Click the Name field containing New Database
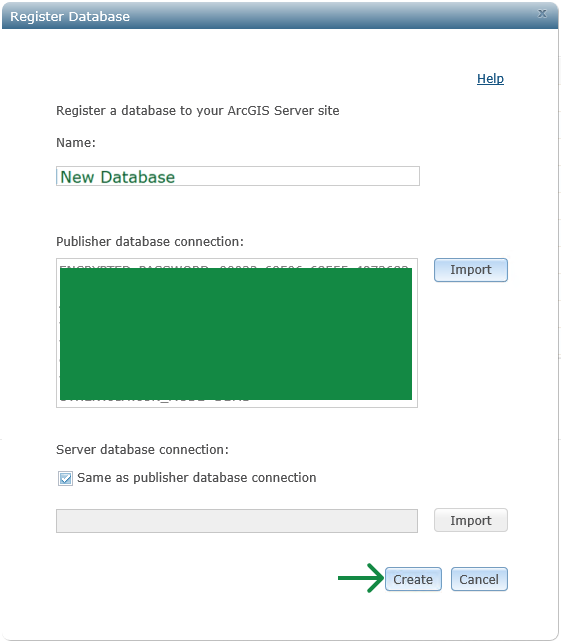 point(238,176)
